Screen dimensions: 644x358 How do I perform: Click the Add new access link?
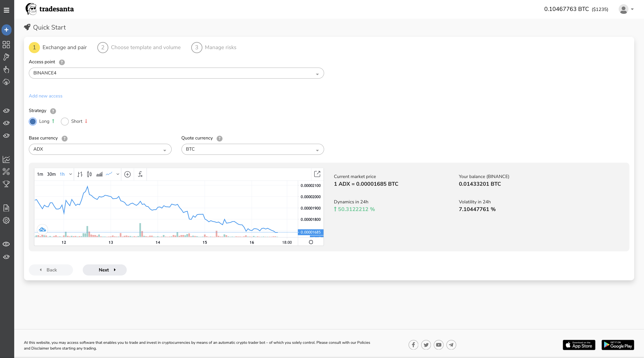(46, 96)
